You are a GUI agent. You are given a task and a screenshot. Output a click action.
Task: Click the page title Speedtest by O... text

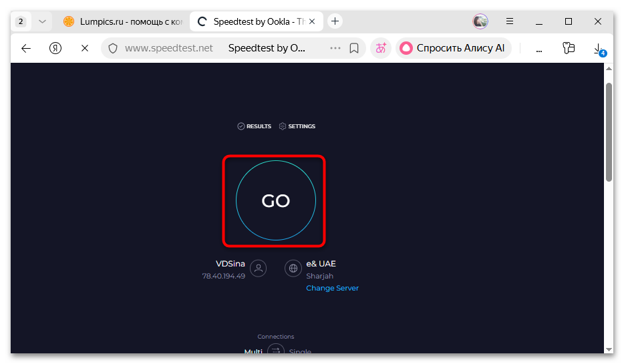[x=267, y=48]
